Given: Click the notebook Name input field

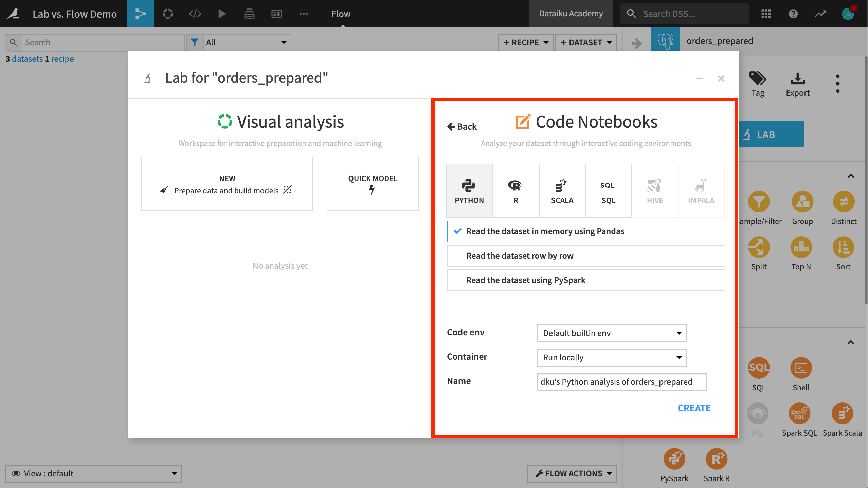Looking at the screenshot, I should pyautogui.click(x=620, y=381).
